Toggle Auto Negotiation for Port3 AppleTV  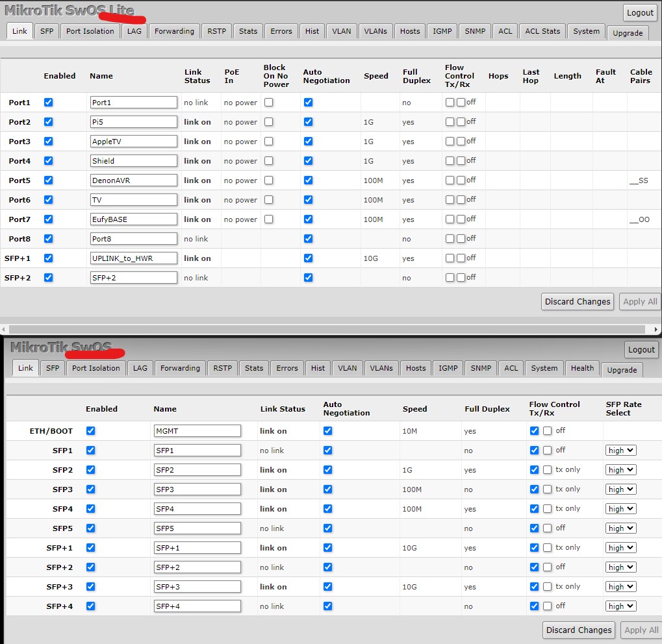click(x=308, y=142)
